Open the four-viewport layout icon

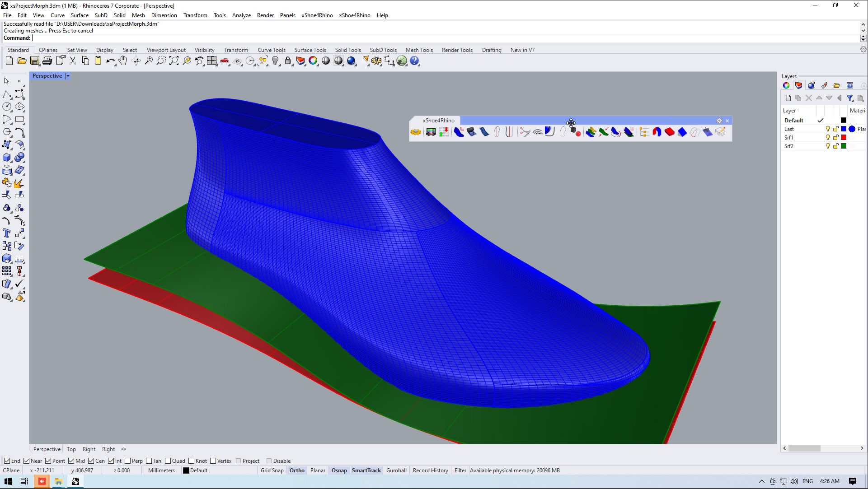[212, 61]
